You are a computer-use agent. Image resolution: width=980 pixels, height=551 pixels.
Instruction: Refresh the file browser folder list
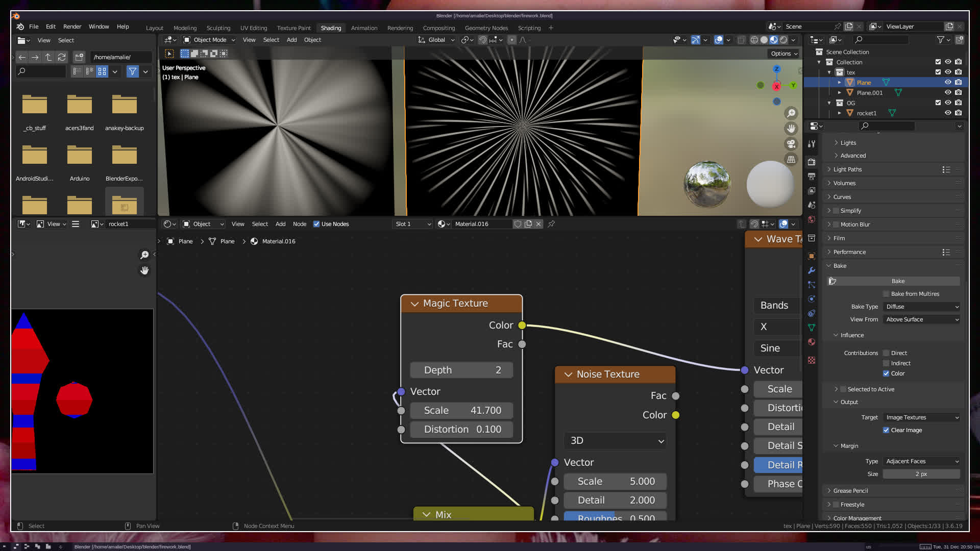point(62,57)
